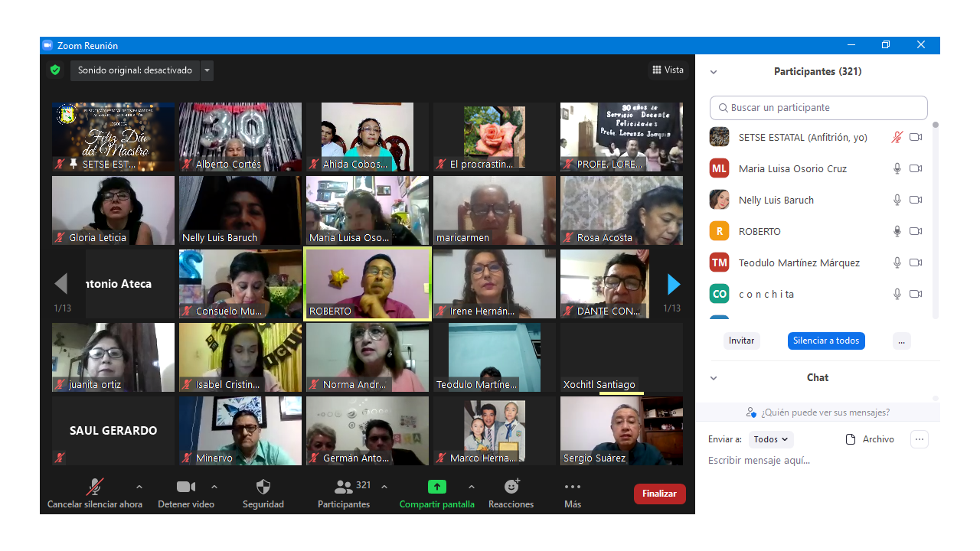Click c o n c h i t a camera icon
The width and height of the screenshot is (980, 551).
click(x=916, y=295)
